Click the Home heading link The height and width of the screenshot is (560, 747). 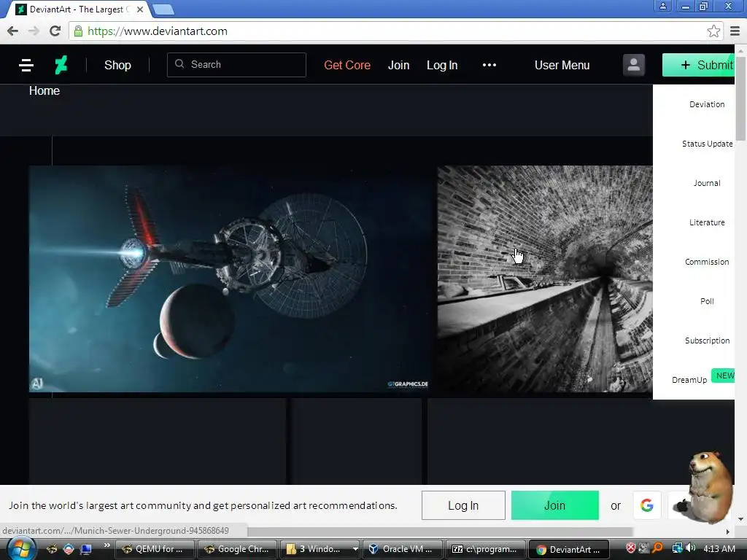(x=44, y=90)
